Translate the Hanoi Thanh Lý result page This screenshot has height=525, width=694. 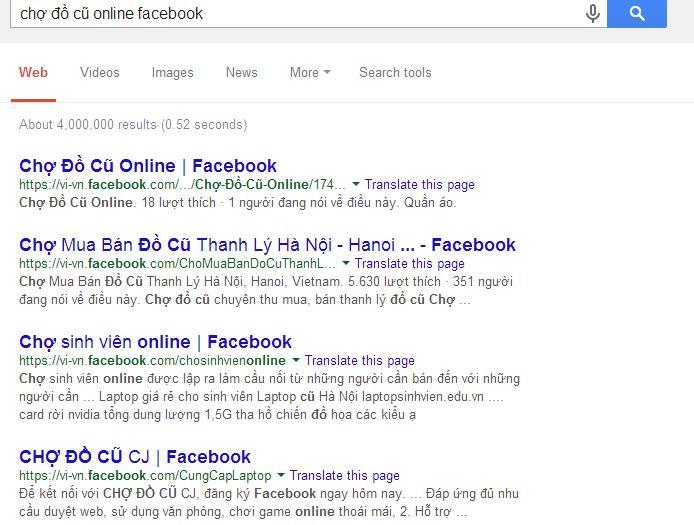point(410,263)
